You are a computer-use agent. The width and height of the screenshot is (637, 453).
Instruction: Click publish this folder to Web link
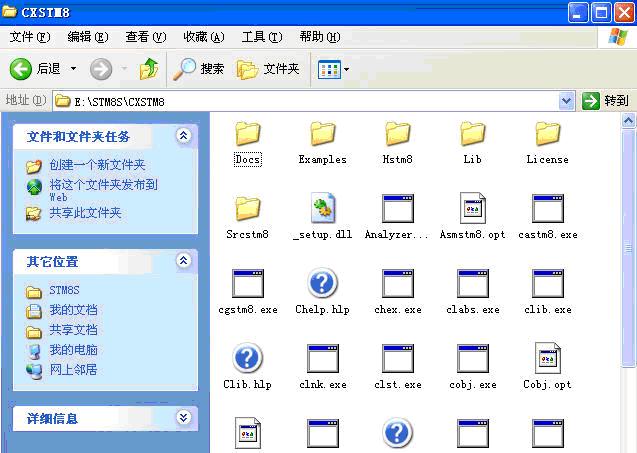[x=104, y=191]
